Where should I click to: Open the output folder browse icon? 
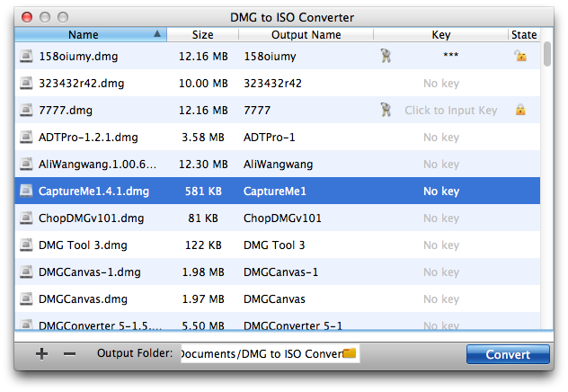coord(350,354)
